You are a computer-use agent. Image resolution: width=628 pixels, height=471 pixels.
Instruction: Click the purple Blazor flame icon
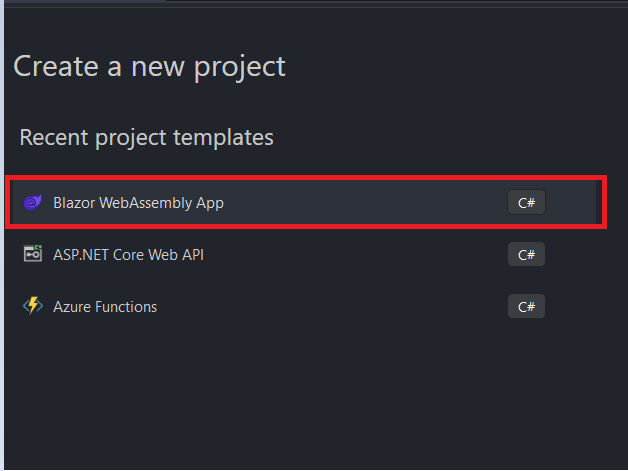point(33,202)
